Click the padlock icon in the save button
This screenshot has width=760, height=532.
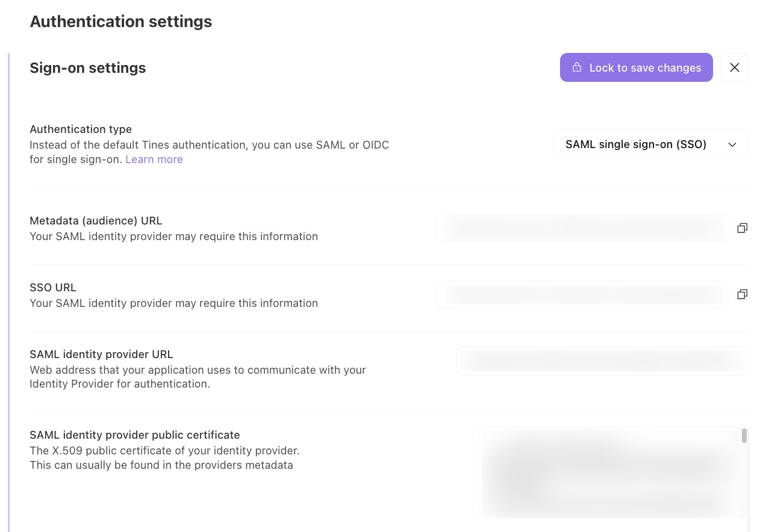tap(576, 67)
